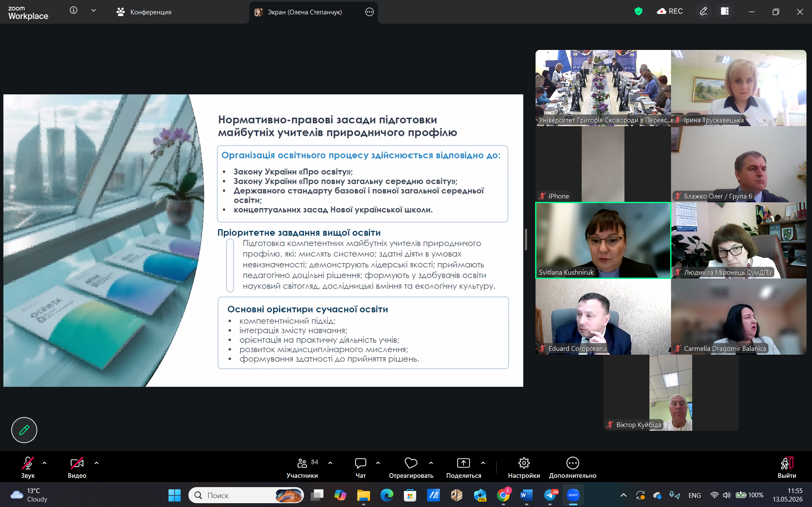Click the REC recording indicator
This screenshot has width=812, height=507.
(670, 11)
